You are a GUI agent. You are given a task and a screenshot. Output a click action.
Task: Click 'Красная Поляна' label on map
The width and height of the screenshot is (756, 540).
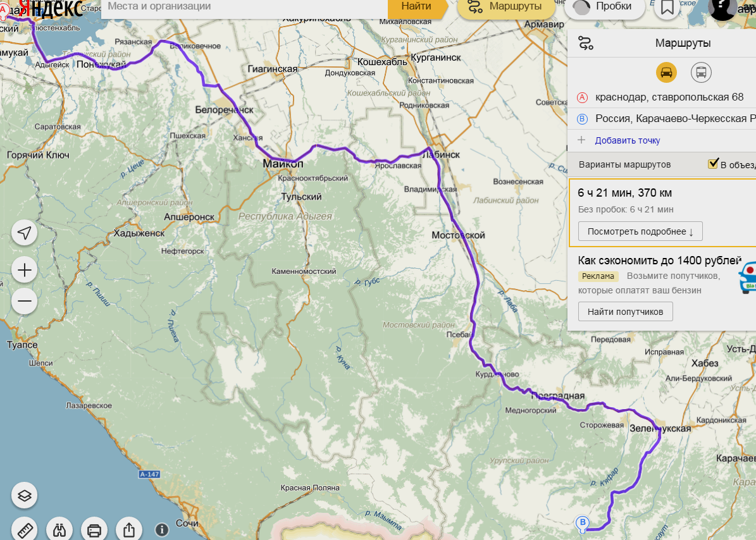coord(310,488)
